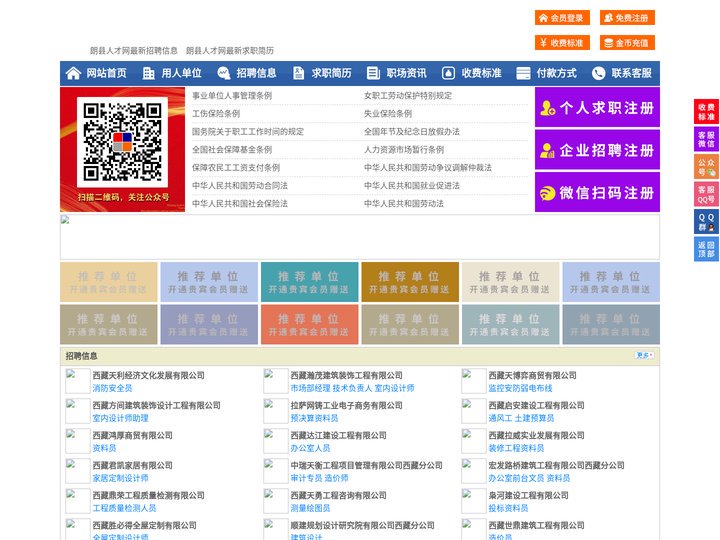Click the home icon beside 网站首页
Viewport: 720px width, 540px height.
[x=73, y=73]
